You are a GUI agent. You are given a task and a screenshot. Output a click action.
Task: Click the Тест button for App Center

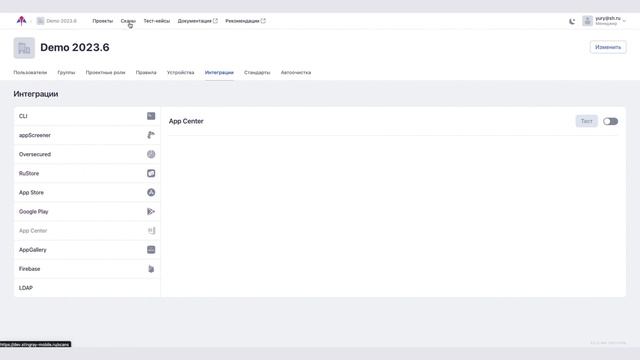587,121
